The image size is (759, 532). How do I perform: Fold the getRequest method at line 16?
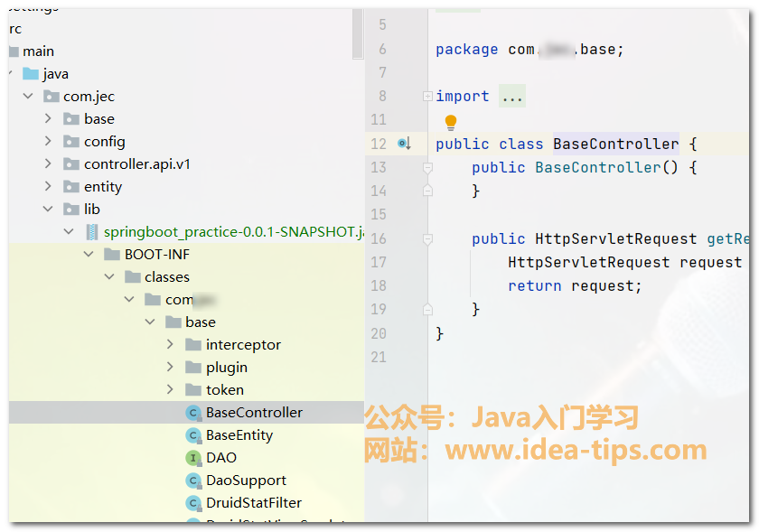[427, 238]
